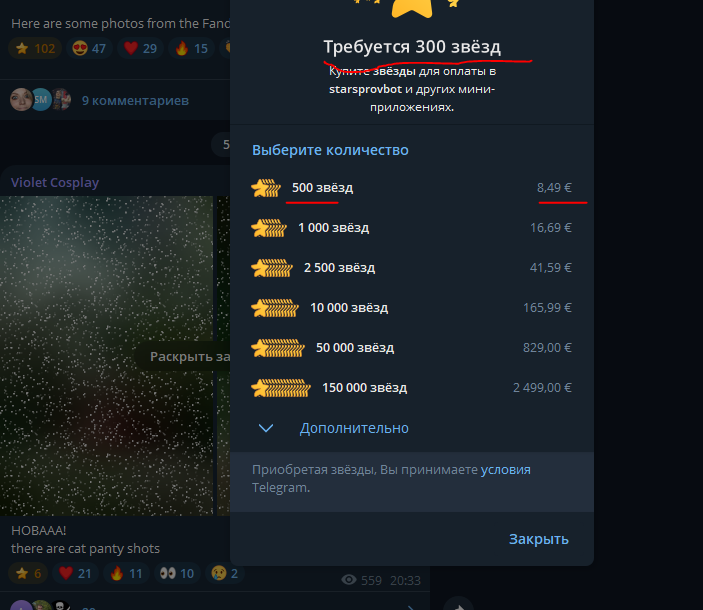This screenshot has width=703, height=610.
Task: Click the stars icon beside 2 500 звёзд
Action: point(272,268)
